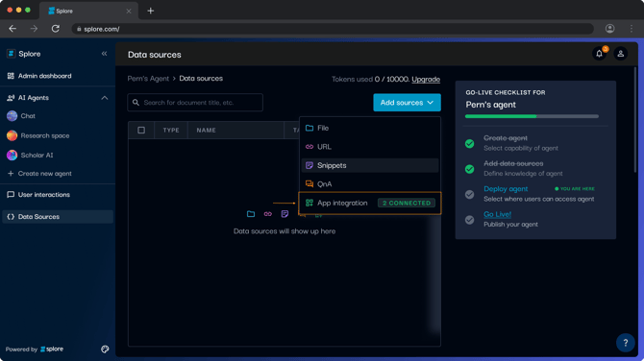
Task: Reload the page in the browser
Action: tap(56, 29)
